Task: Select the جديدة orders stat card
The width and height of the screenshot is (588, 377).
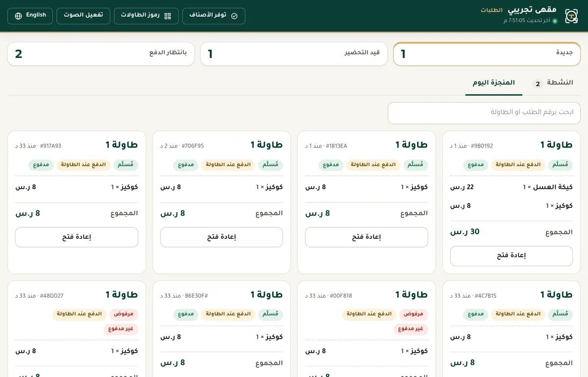Action: pyautogui.click(x=487, y=54)
